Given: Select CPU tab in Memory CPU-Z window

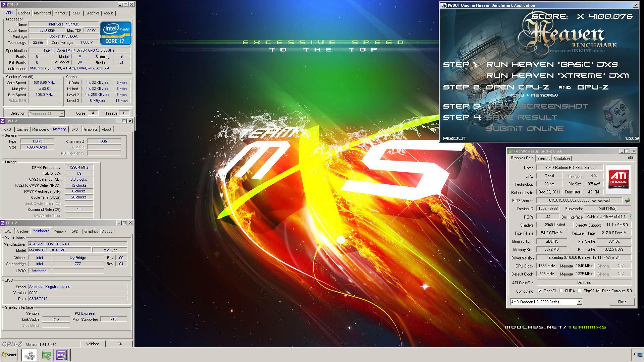Looking at the screenshot, I should pyautogui.click(x=7, y=129).
